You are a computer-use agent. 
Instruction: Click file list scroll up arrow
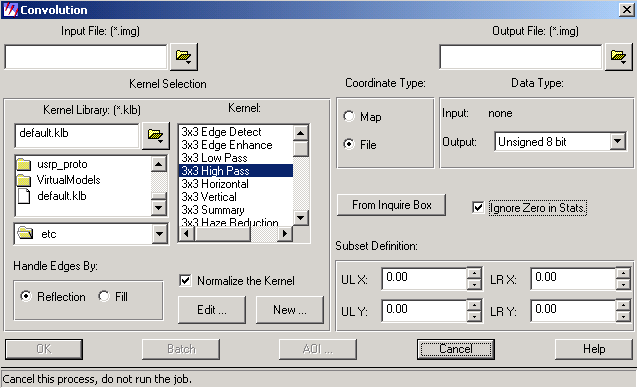[x=158, y=164]
